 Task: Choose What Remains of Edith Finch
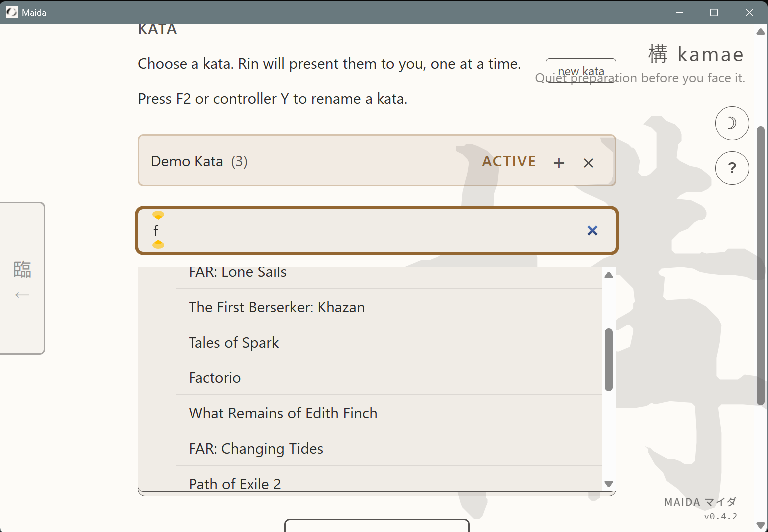pyautogui.click(x=282, y=413)
